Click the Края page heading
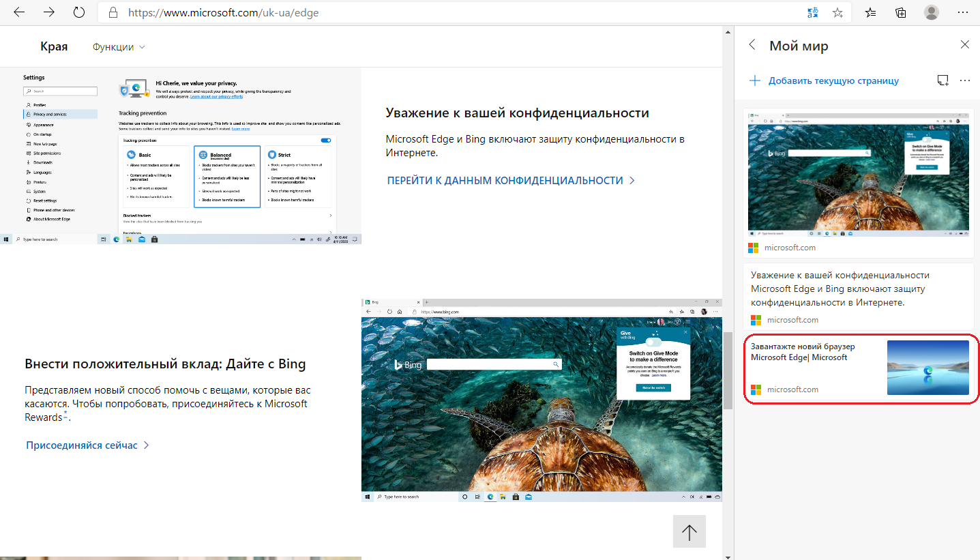Screen dimensions: 980x560 tap(54, 46)
